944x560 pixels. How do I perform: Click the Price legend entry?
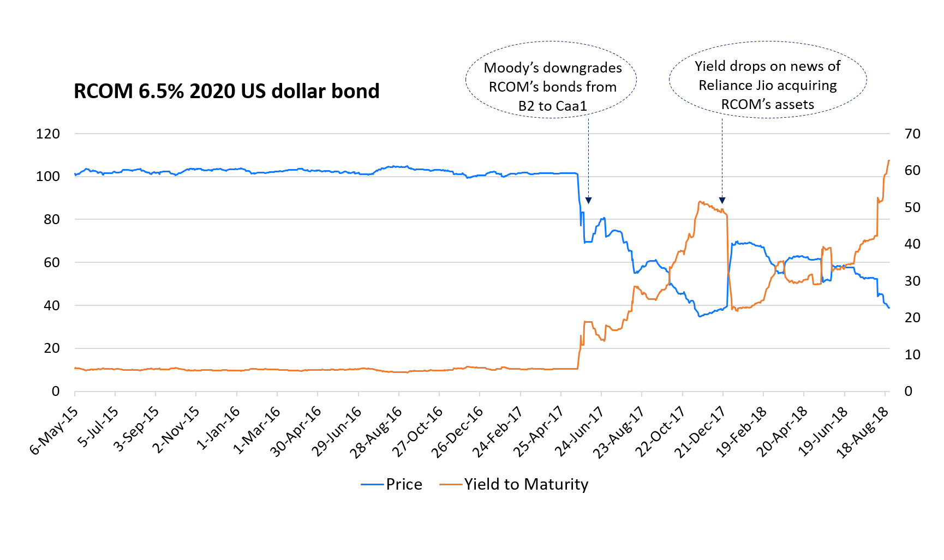pos(403,484)
